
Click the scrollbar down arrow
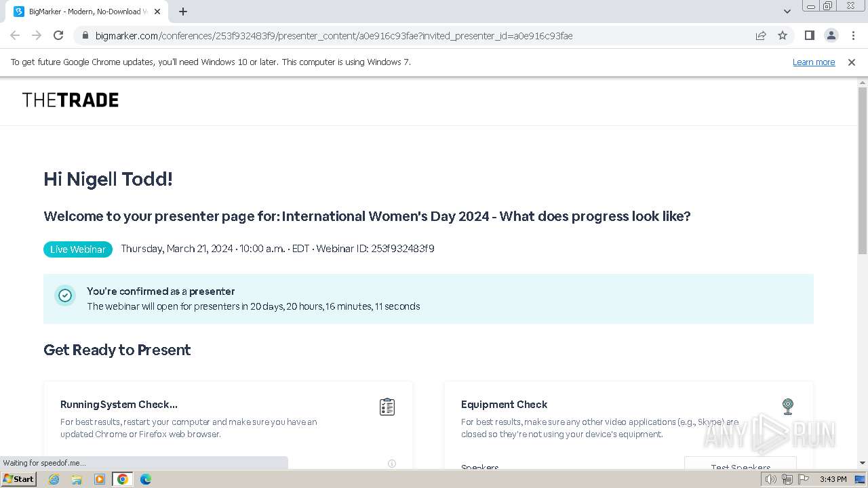coord(863,464)
